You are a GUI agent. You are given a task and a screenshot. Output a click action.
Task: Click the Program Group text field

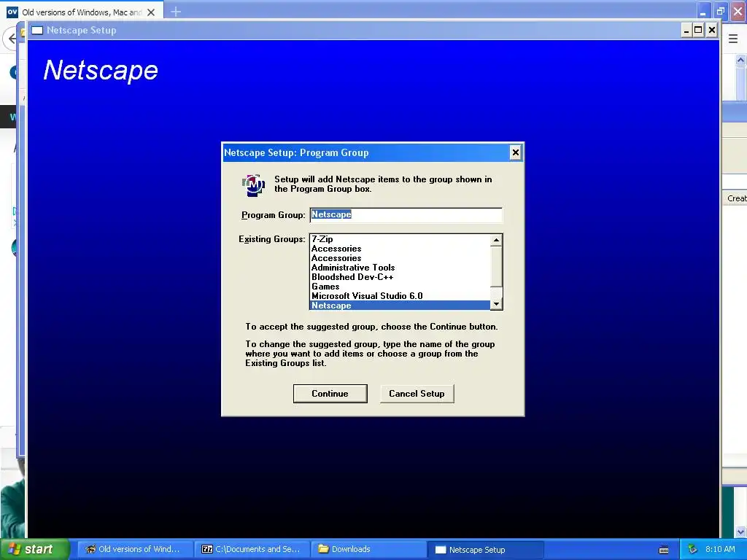tap(406, 215)
